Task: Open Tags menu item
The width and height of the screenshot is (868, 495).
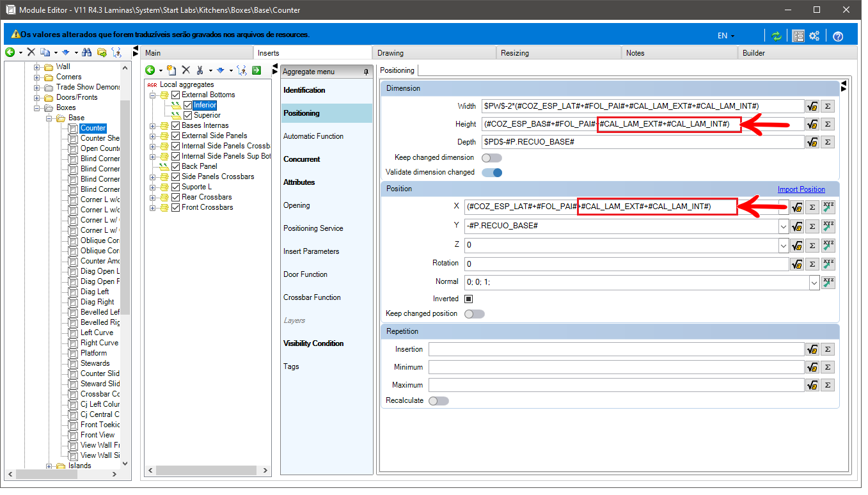Action: [326, 366]
